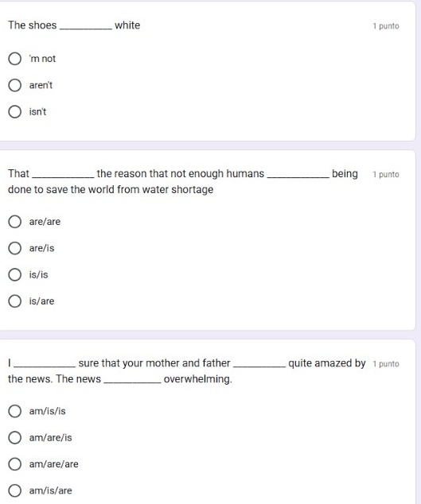
Task: Pick "are/are" for the water shortage question
Action: click(x=15, y=222)
